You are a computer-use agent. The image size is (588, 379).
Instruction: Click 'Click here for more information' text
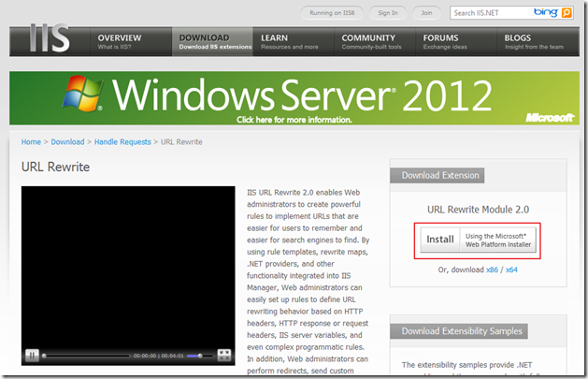[294, 120]
